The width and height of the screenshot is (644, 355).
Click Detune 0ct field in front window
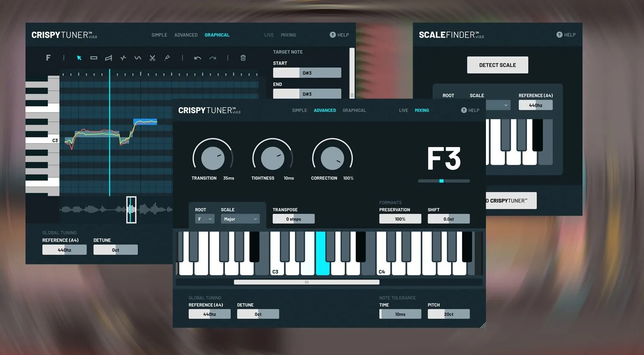click(x=258, y=314)
